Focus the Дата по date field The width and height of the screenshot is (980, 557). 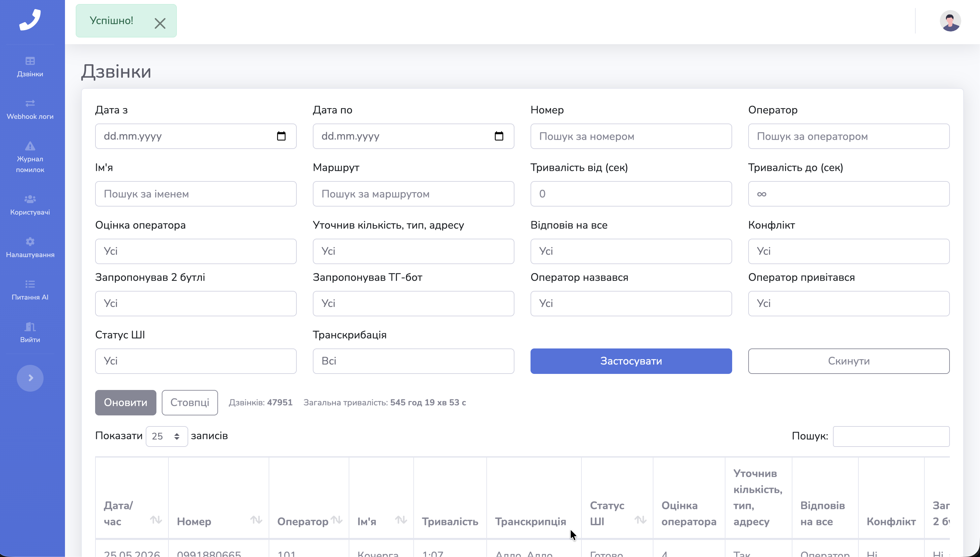click(413, 136)
